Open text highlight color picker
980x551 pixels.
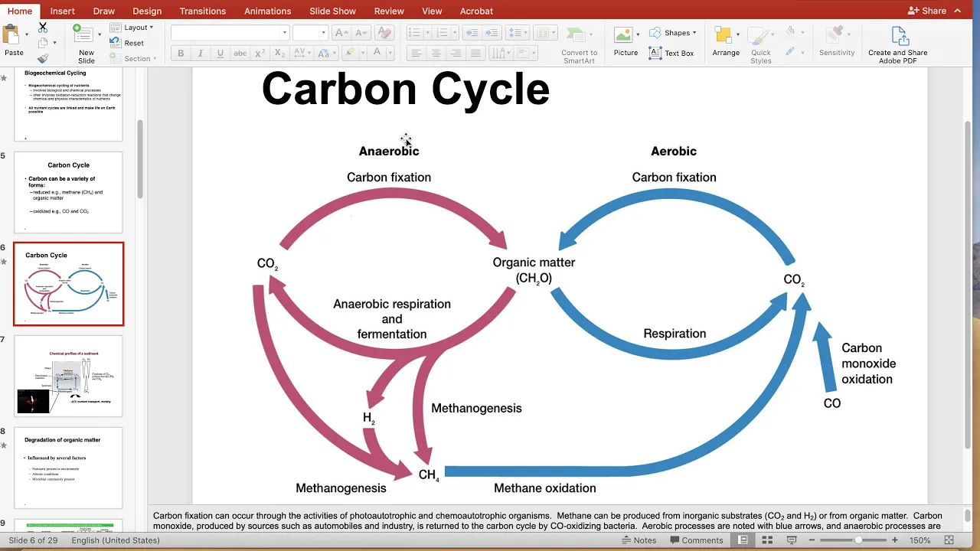[x=351, y=53]
